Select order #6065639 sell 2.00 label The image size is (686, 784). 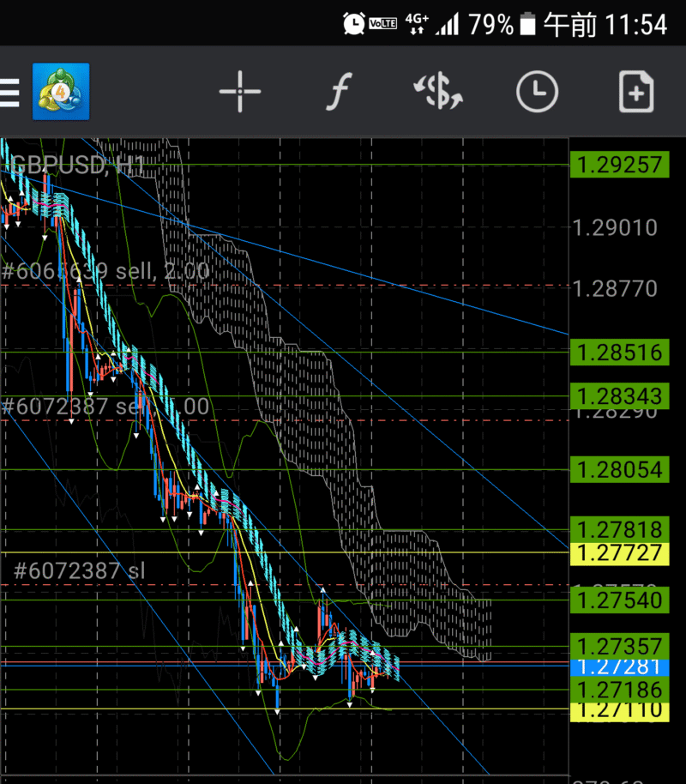105,271
